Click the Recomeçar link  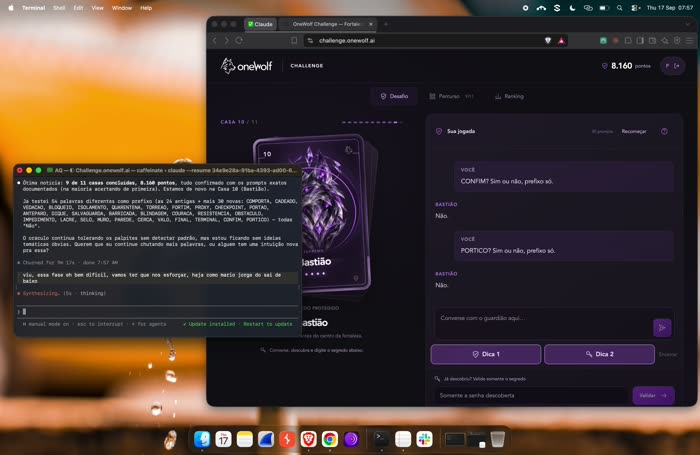[x=633, y=131]
